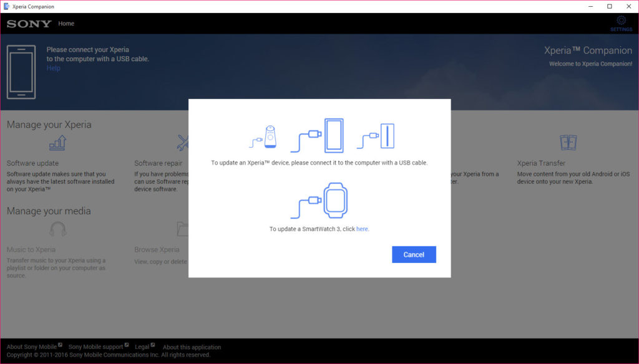This screenshot has width=639, height=364.
Task: Open the Help link under connect message
Action: (54, 68)
